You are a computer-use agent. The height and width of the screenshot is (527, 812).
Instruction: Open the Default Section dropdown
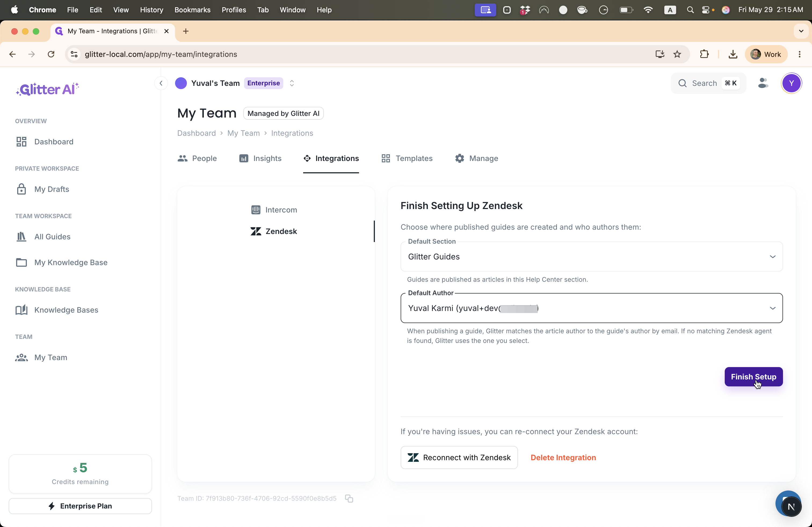(592, 256)
